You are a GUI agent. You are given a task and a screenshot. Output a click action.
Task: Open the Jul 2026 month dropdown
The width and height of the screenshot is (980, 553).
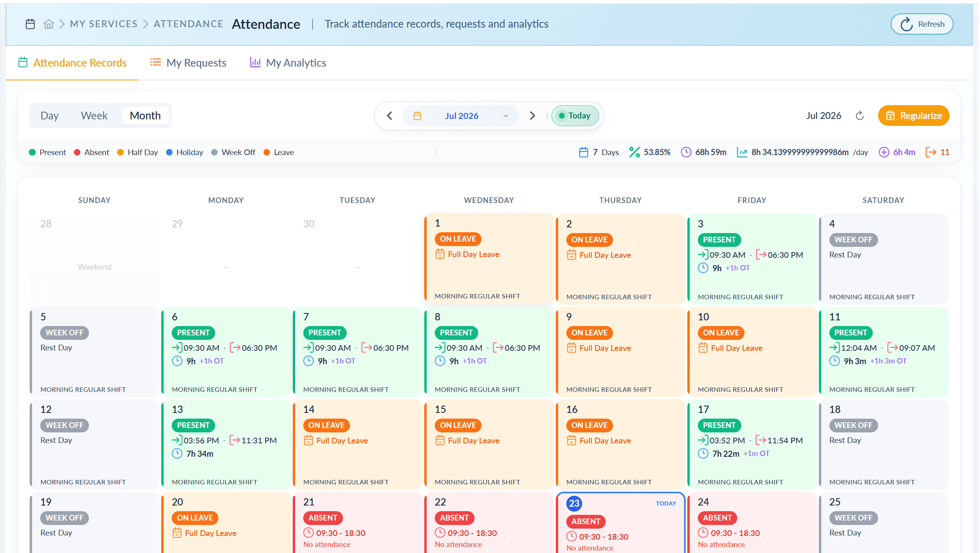[x=461, y=116]
